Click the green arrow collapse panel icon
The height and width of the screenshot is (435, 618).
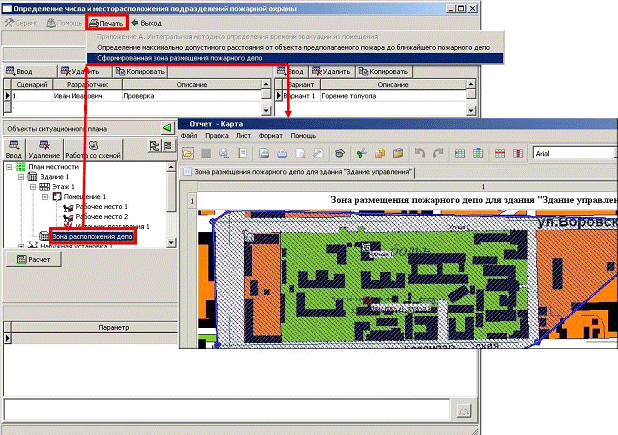click(167, 129)
